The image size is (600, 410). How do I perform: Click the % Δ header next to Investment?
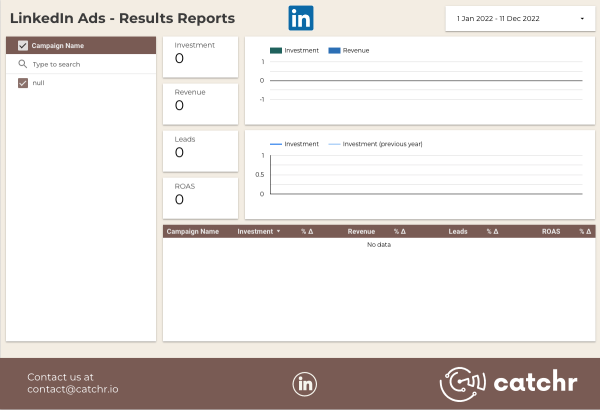click(x=307, y=231)
